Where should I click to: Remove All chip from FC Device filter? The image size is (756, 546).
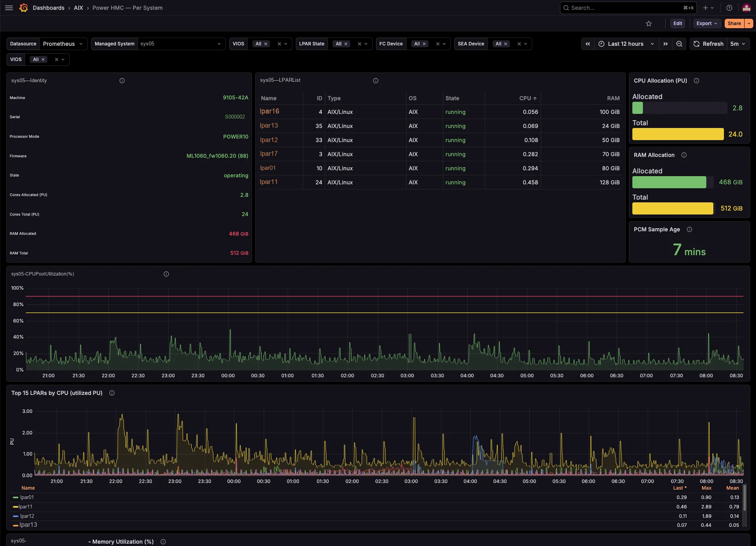[424, 44]
